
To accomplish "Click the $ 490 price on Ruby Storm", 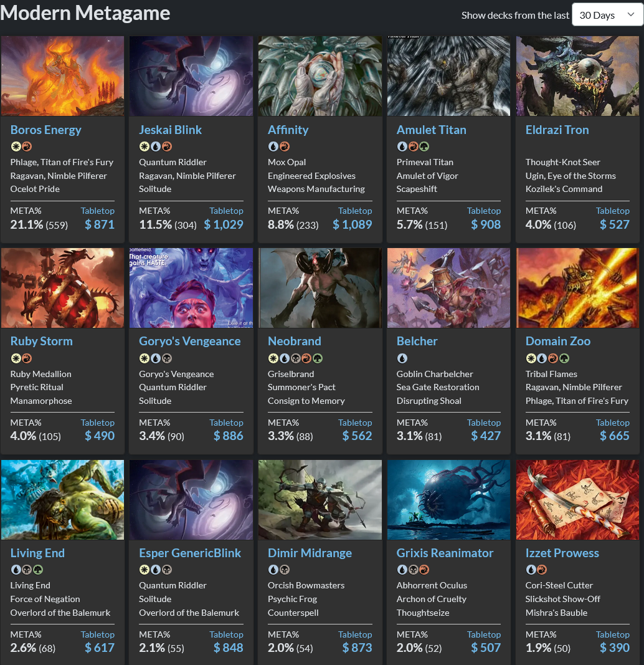I will (x=100, y=436).
